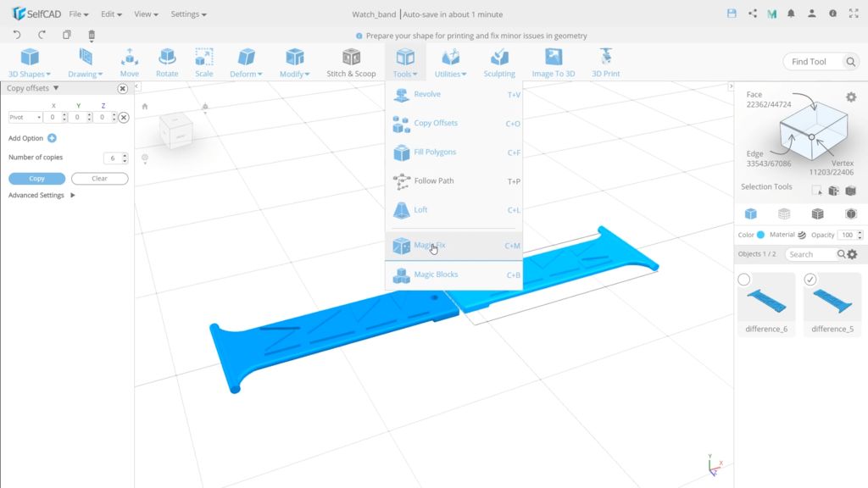Click the Copy objects icon

[67, 35]
